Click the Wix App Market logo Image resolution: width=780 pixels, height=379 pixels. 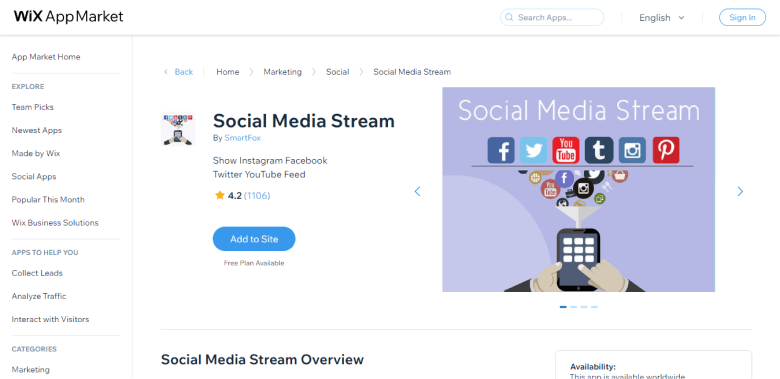pyautogui.click(x=68, y=17)
